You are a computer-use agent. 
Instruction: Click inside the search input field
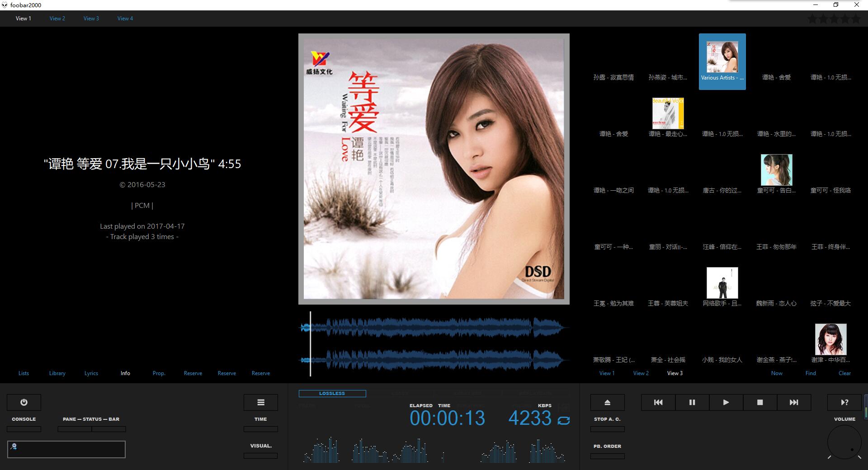coord(66,449)
